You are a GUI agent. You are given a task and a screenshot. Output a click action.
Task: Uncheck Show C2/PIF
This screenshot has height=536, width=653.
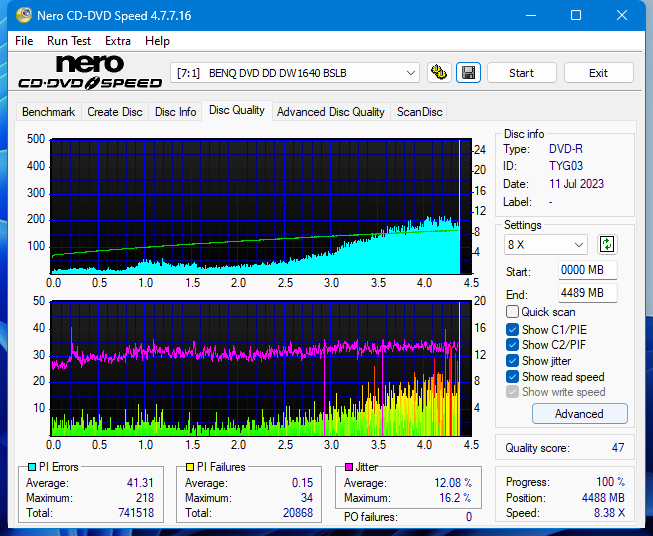click(512, 345)
